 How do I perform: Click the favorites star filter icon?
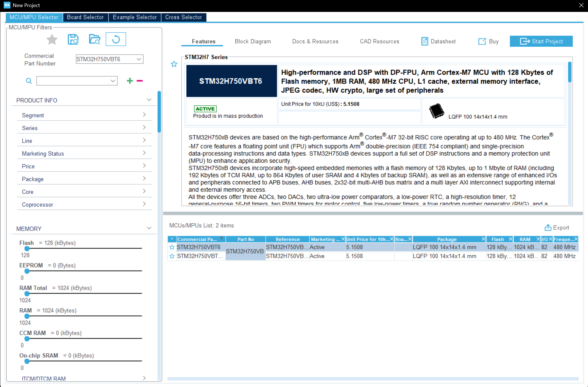click(x=52, y=39)
